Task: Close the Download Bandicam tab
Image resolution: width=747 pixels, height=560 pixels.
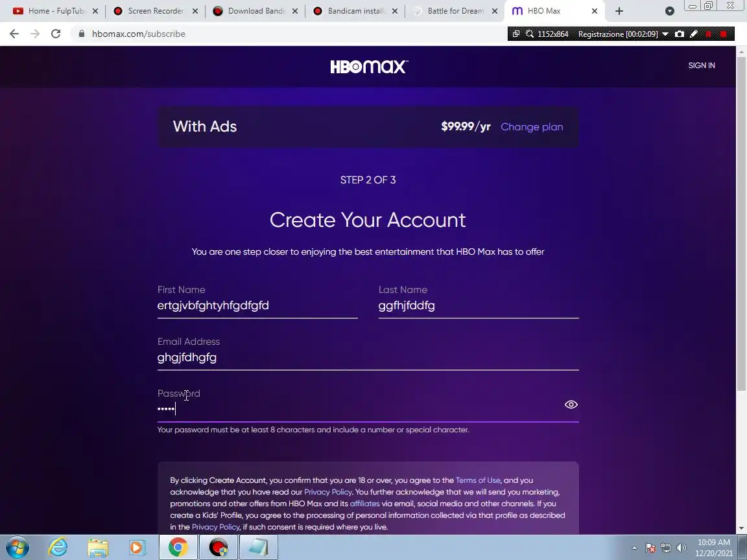Action: (295, 11)
